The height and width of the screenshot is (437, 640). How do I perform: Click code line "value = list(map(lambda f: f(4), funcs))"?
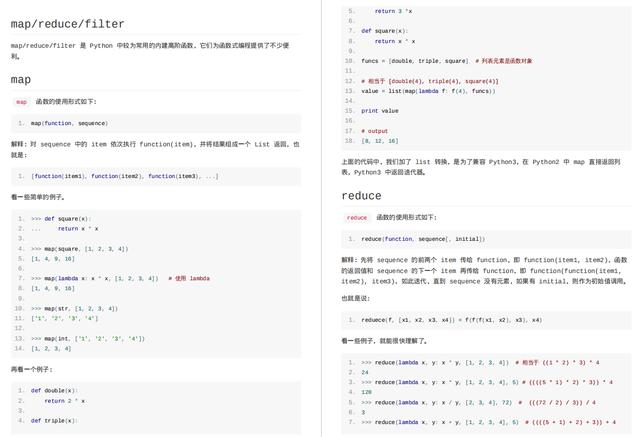pos(428,91)
